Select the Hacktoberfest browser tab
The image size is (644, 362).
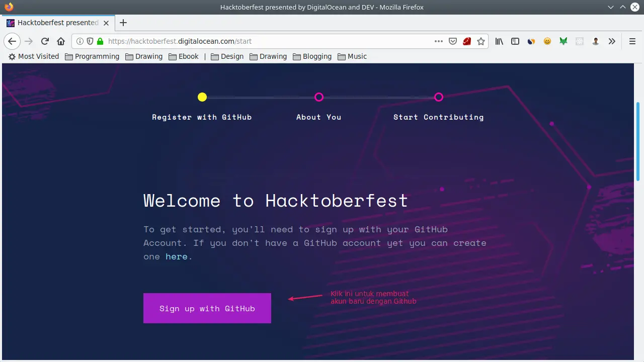pos(58,23)
